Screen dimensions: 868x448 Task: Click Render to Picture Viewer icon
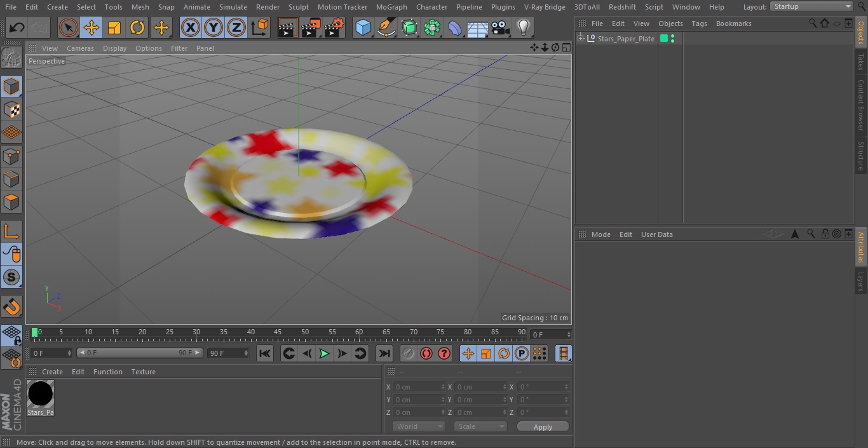[311, 27]
